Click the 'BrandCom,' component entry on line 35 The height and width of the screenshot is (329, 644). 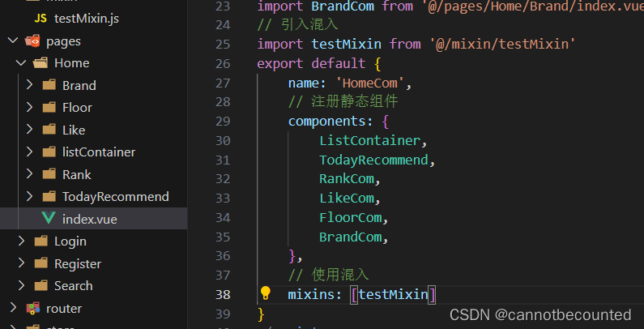(x=354, y=237)
